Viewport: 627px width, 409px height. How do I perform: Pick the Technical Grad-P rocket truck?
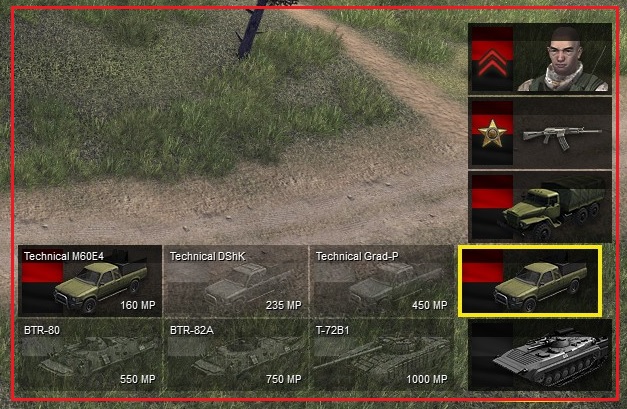click(382, 281)
